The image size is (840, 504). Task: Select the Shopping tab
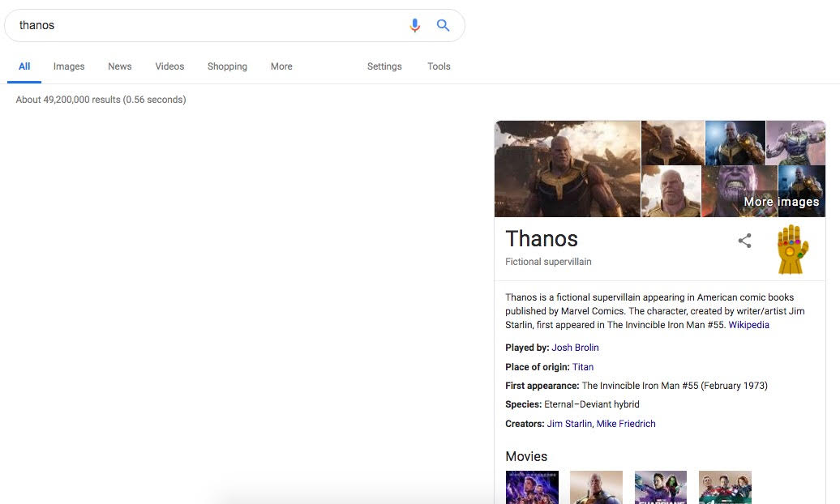[x=227, y=66]
